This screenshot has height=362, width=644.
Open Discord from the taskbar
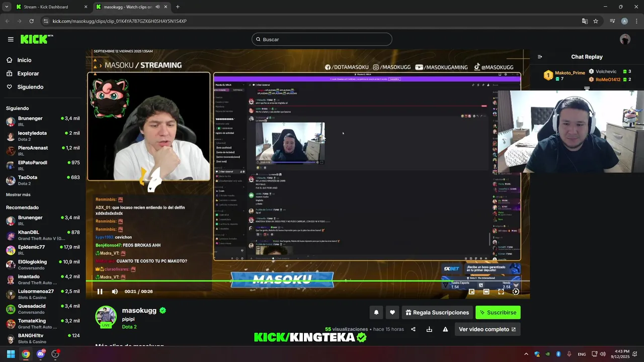[x=41, y=354]
